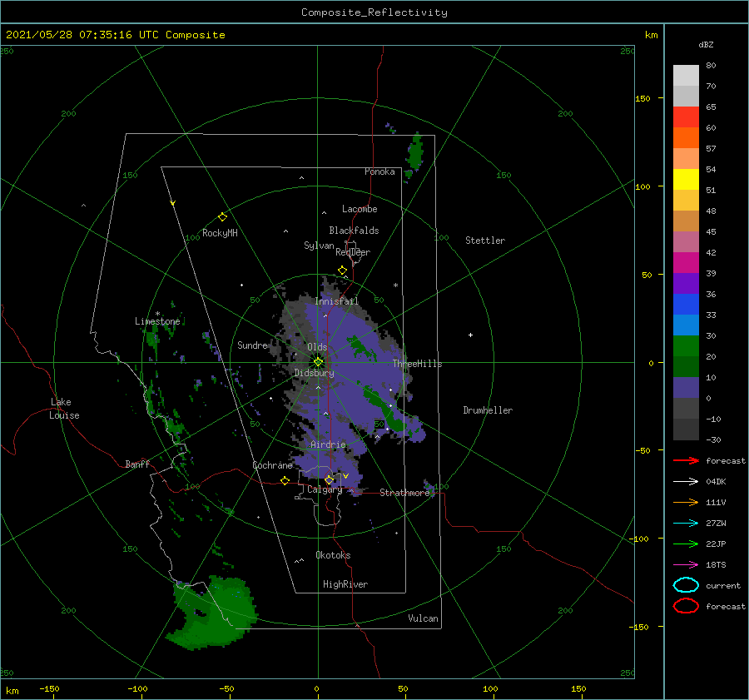
Task: Select the orange 111V arrow symbol
Action: click(686, 502)
